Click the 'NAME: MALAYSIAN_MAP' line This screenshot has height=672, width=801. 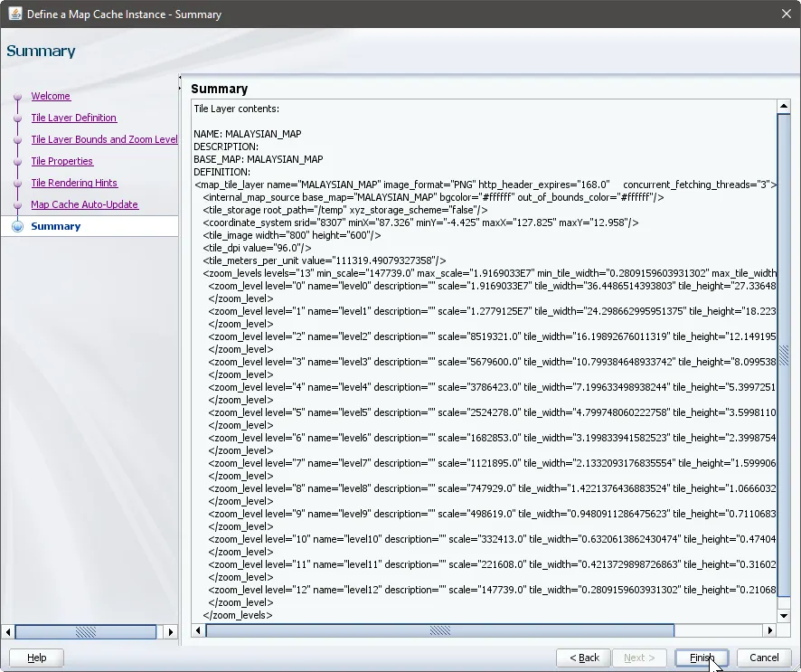click(x=247, y=134)
